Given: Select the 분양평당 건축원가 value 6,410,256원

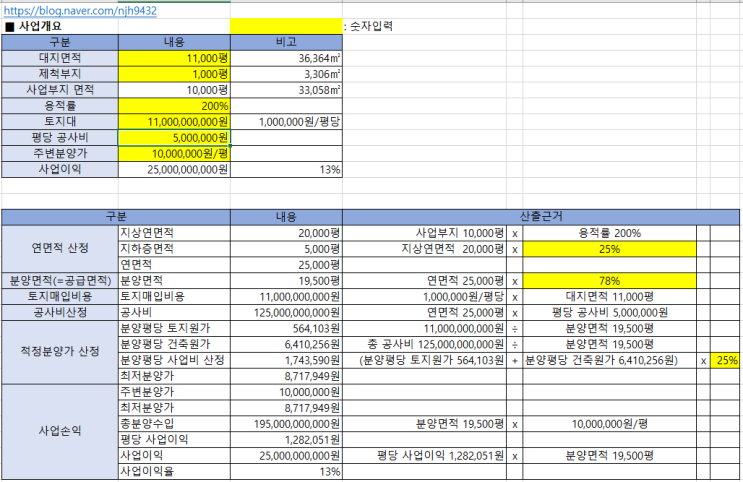Looking at the screenshot, I should click(286, 344).
